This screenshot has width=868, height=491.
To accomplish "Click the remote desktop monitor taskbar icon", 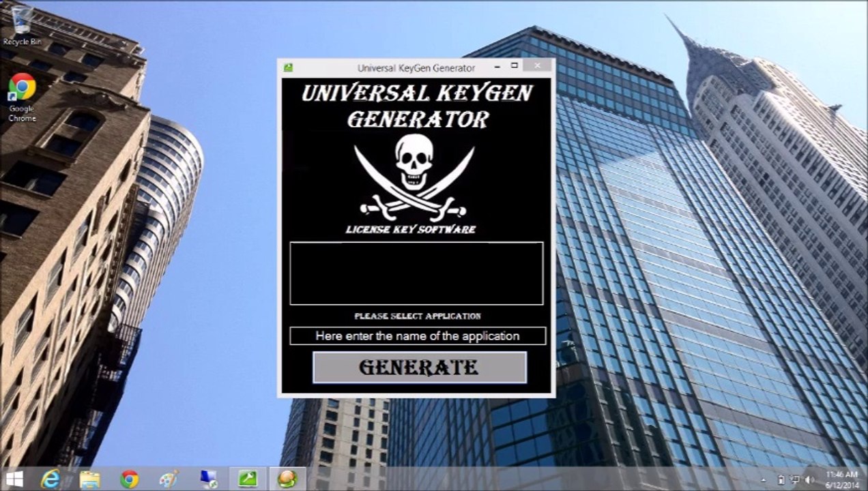I will [x=208, y=479].
